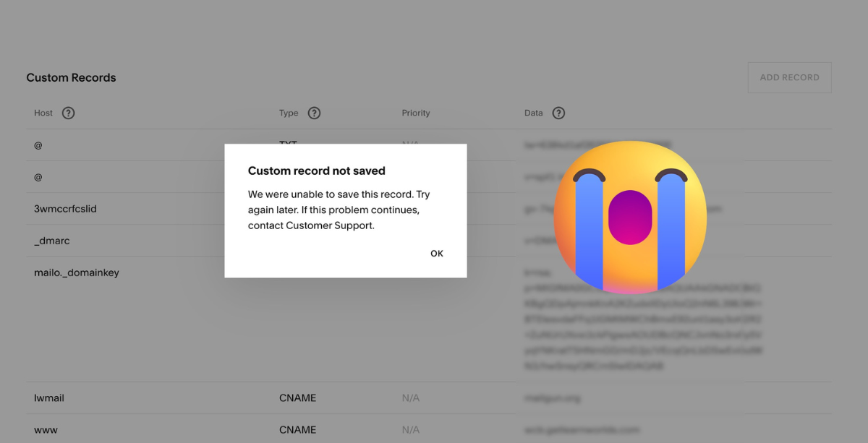
Task: Click the crying emoji graphic
Action: click(x=630, y=217)
